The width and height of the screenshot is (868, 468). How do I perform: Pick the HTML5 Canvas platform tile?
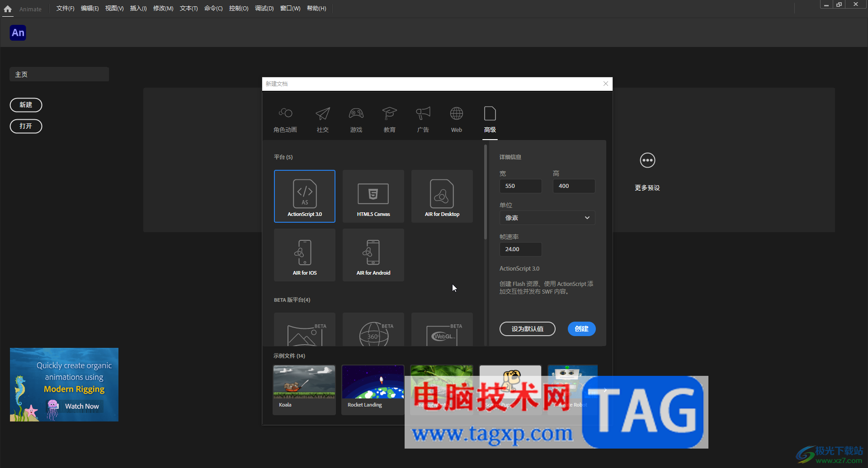(373, 196)
